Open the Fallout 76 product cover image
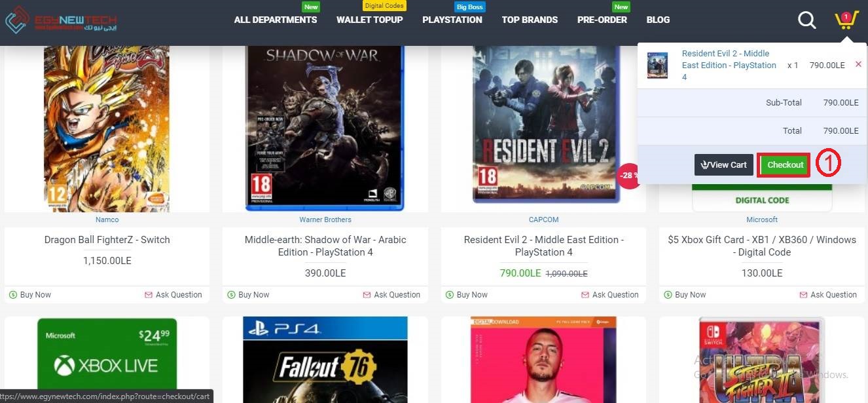Screen dimensions: 868x403 (x=325, y=360)
